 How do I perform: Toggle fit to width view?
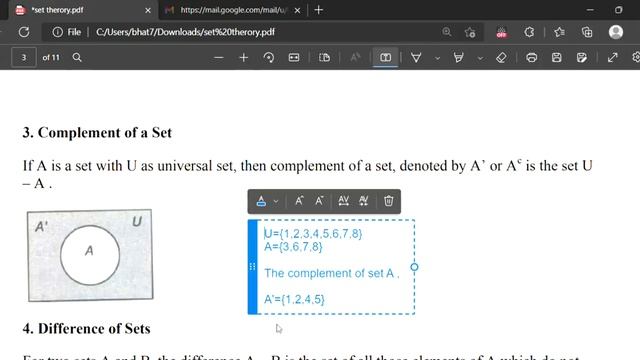click(x=294, y=58)
